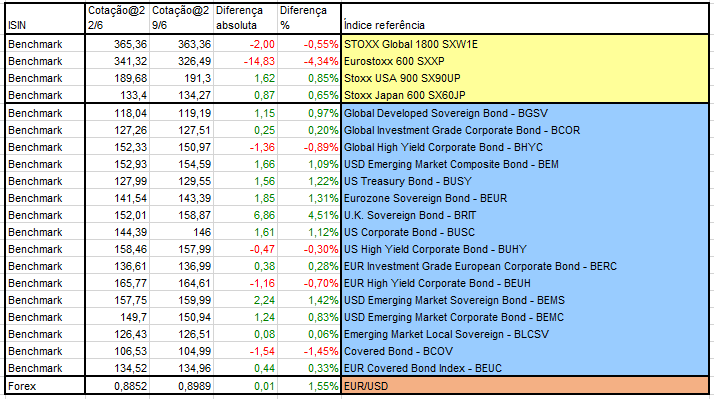714x399 pixels.
Task: Click the -1,45% difference cell
Action: pos(309,351)
